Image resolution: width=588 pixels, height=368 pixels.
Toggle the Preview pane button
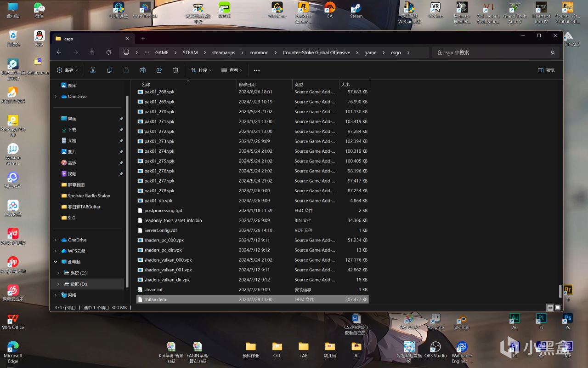pyautogui.click(x=546, y=70)
